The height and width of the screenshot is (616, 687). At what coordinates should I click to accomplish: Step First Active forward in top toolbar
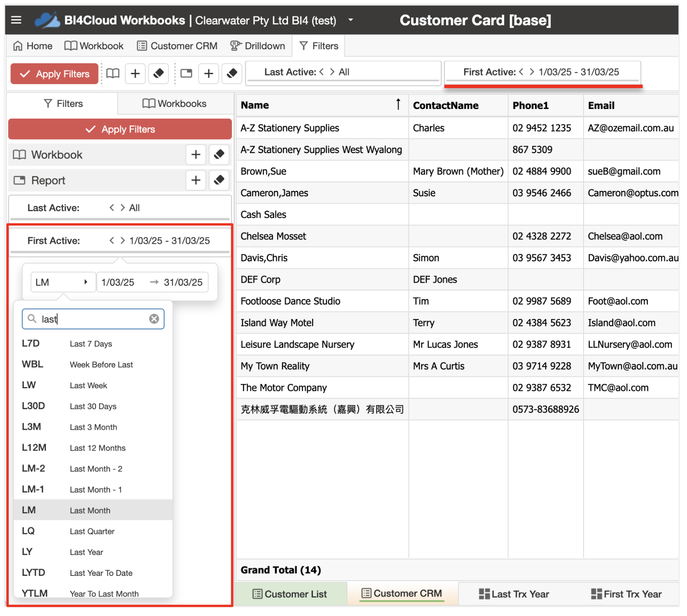532,72
